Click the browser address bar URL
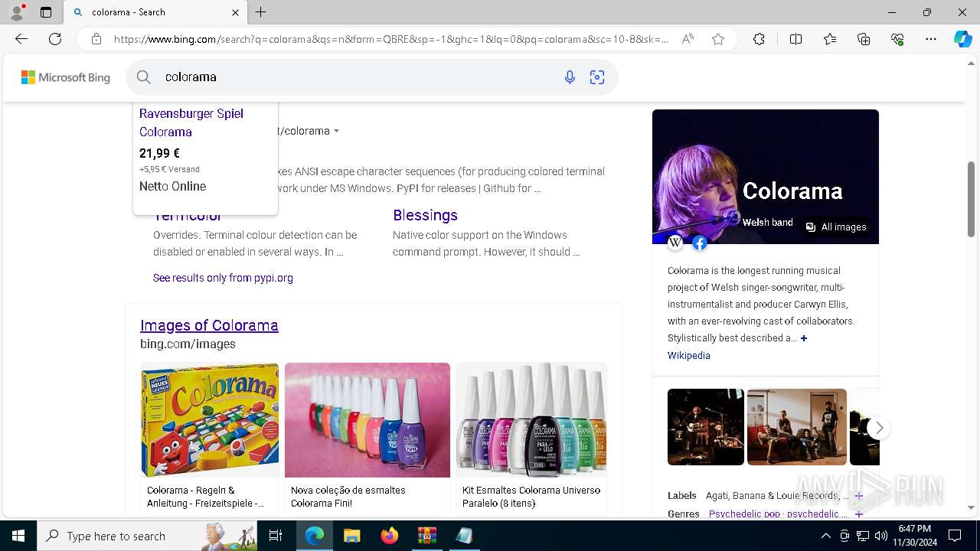 click(x=390, y=39)
